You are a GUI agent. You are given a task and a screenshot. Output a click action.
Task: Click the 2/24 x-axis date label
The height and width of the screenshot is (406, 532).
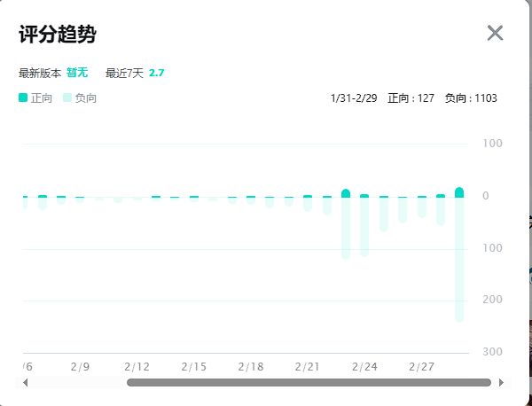point(364,367)
